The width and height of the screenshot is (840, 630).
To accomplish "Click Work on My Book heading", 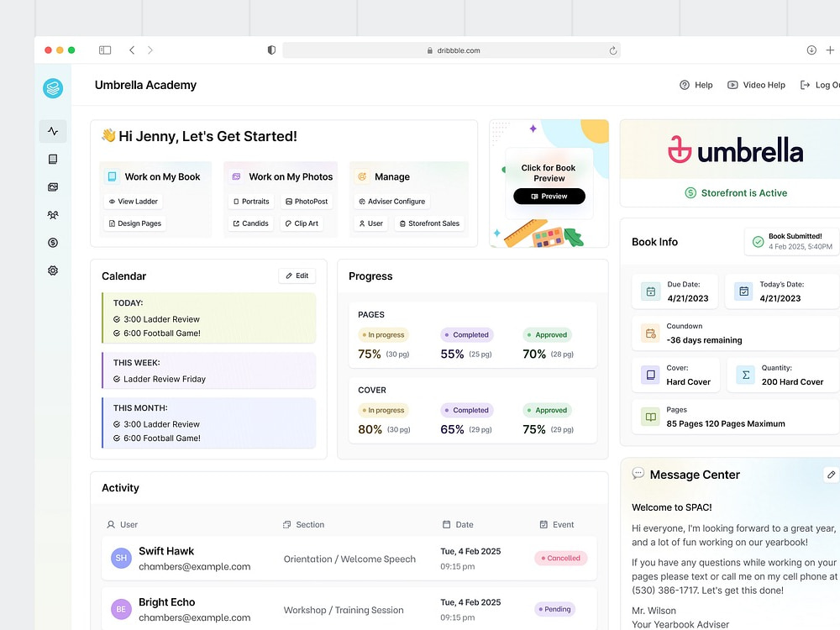I will click(x=162, y=176).
